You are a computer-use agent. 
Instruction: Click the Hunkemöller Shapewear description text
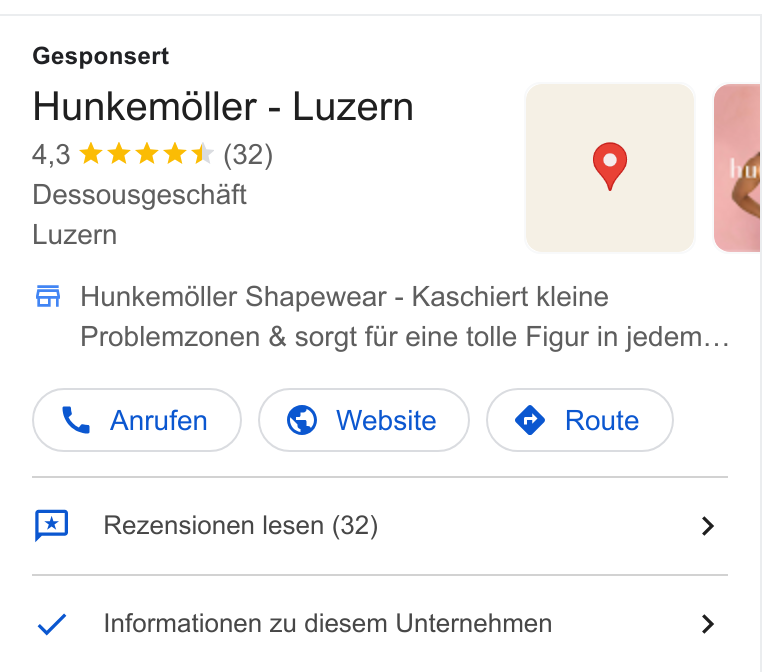click(404, 317)
